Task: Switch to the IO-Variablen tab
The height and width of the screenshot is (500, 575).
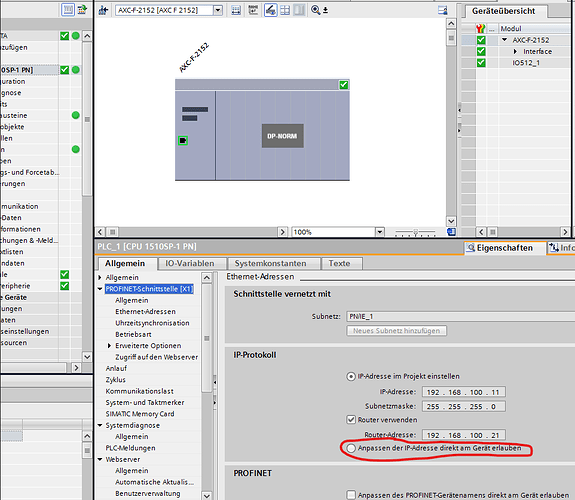Action: click(x=190, y=263)
